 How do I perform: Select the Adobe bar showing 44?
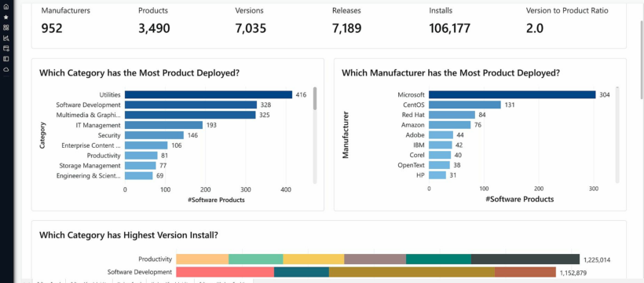(x=441, y=135)
